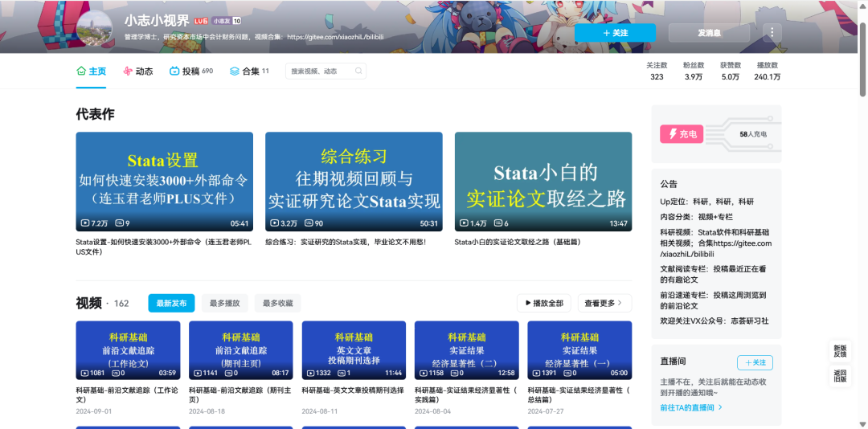868x429 pixels.
Task: Click the 返回旧版 side button
Action: 840,376
